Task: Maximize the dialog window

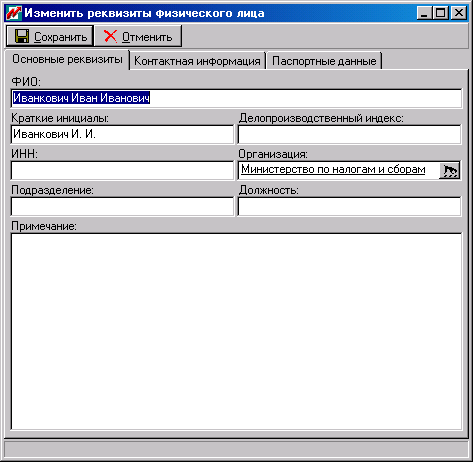Action: tap(440, 13)
